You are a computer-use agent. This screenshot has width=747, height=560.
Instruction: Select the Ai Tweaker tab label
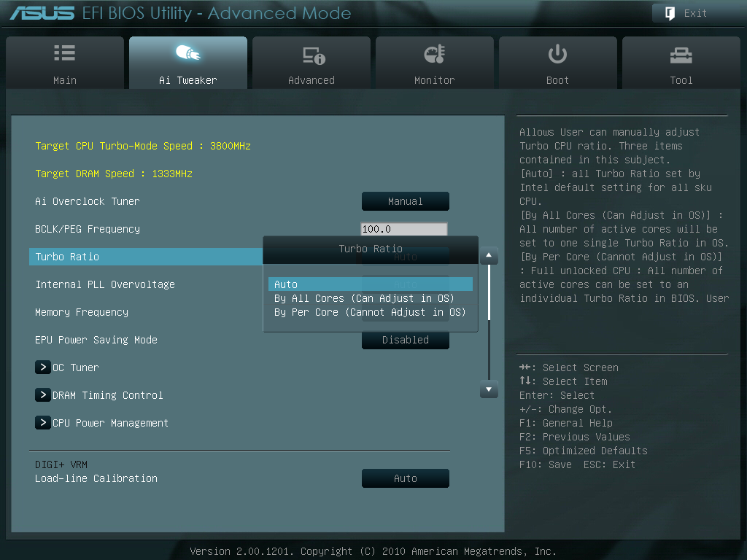187,80
